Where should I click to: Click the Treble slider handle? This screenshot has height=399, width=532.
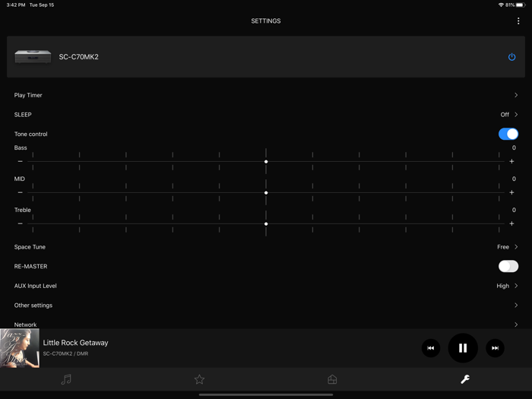click(x=266, y=224)
